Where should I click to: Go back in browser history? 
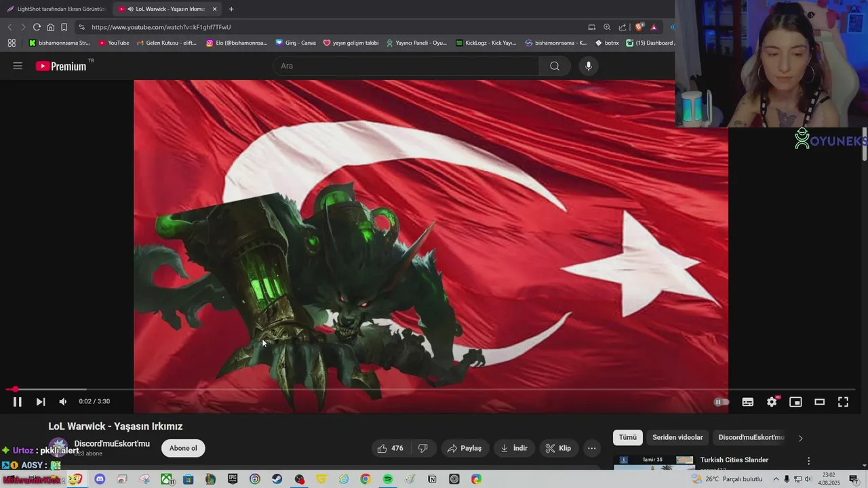point(9,27)
